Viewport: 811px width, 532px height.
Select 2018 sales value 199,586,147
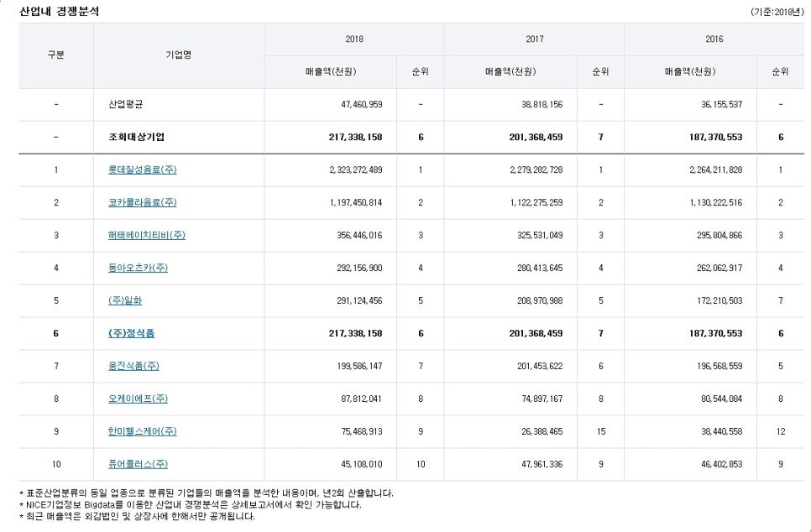359,366
